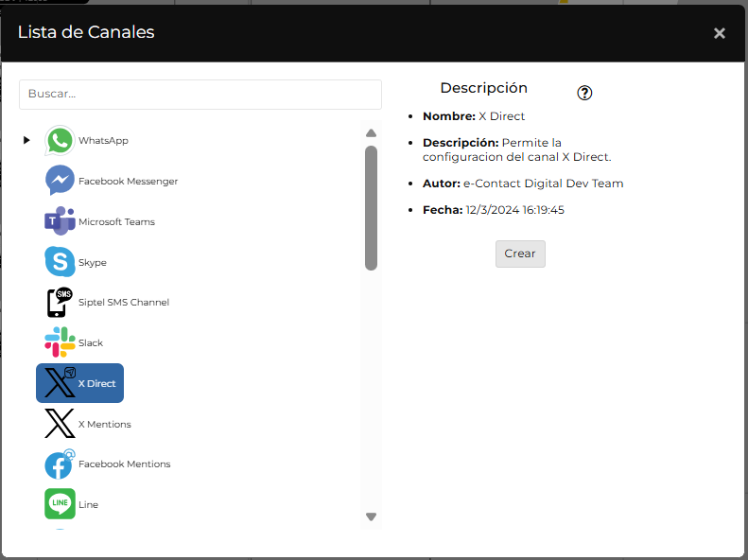Click the X Mentions logo icon

coord(60,424)
